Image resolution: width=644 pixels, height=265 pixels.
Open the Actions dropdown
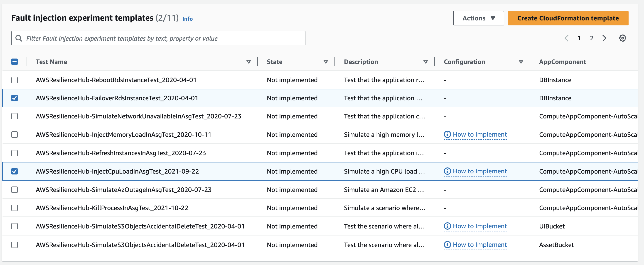point(478,18)
